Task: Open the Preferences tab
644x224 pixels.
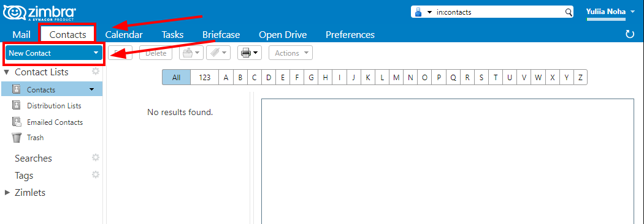Action: [350, 35]
